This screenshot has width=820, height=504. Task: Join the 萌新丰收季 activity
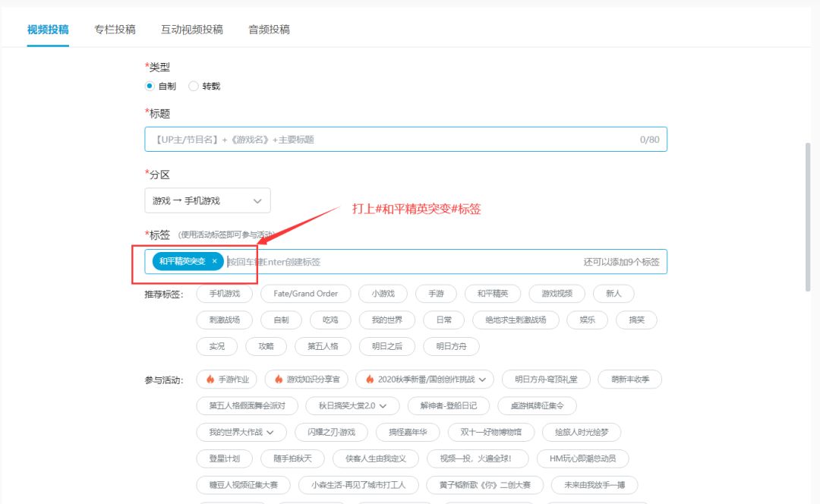630,380
